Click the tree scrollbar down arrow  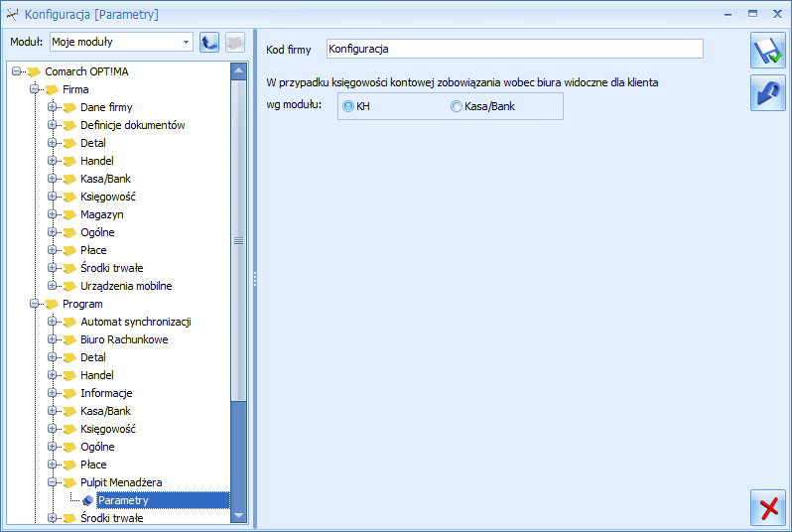pyautogui.click(x=238, y=515)
